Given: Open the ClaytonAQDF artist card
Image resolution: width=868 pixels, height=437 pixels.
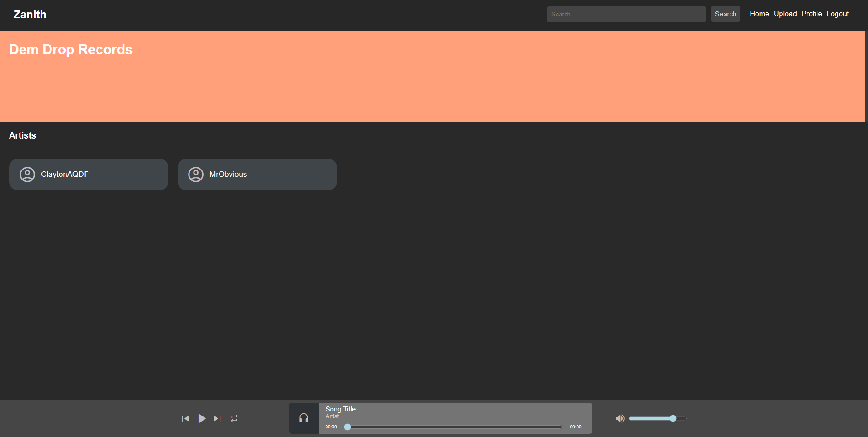Looking at the screenshot, I should coord(88,174).
